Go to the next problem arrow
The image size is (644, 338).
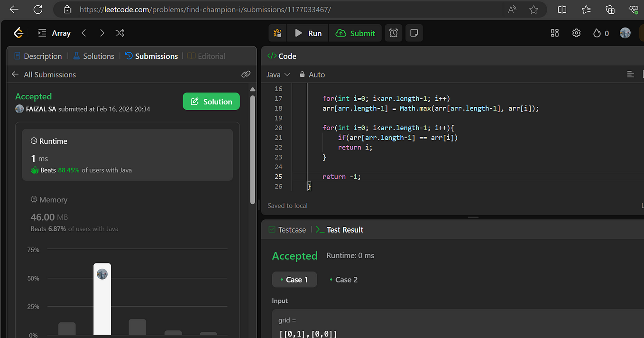coord(102,33)
